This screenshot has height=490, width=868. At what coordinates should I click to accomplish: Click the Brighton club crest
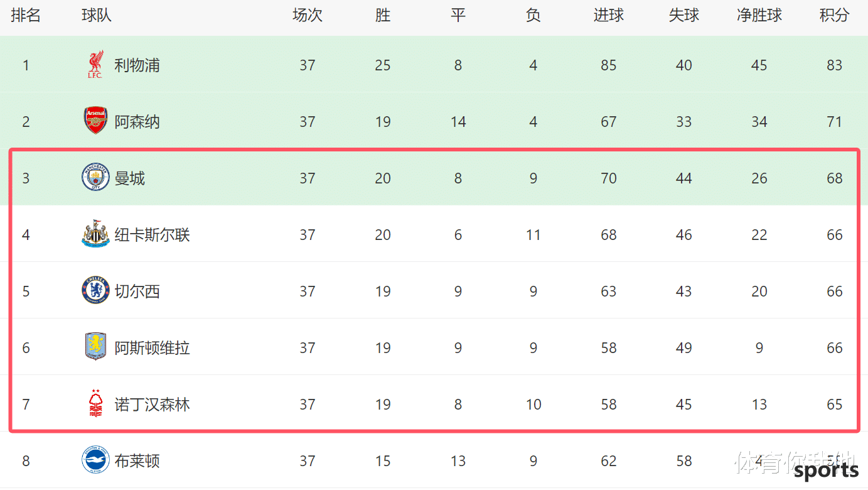click(95, 460)
